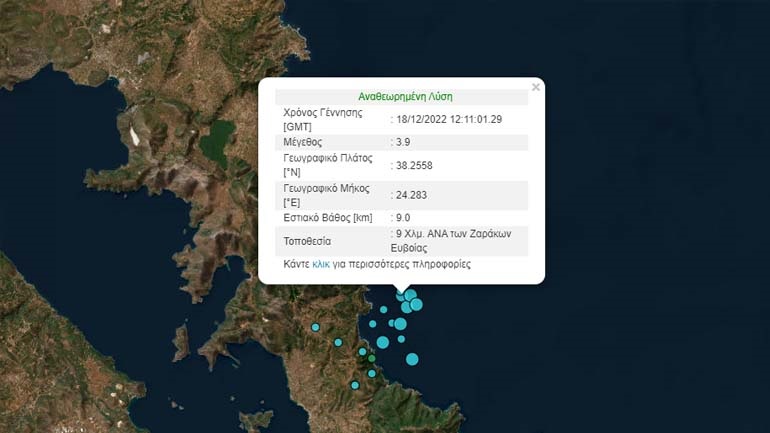The image size is (770, 433).
Task: Select the southernmost large cyan marker at sea
Action: point(412,359)
